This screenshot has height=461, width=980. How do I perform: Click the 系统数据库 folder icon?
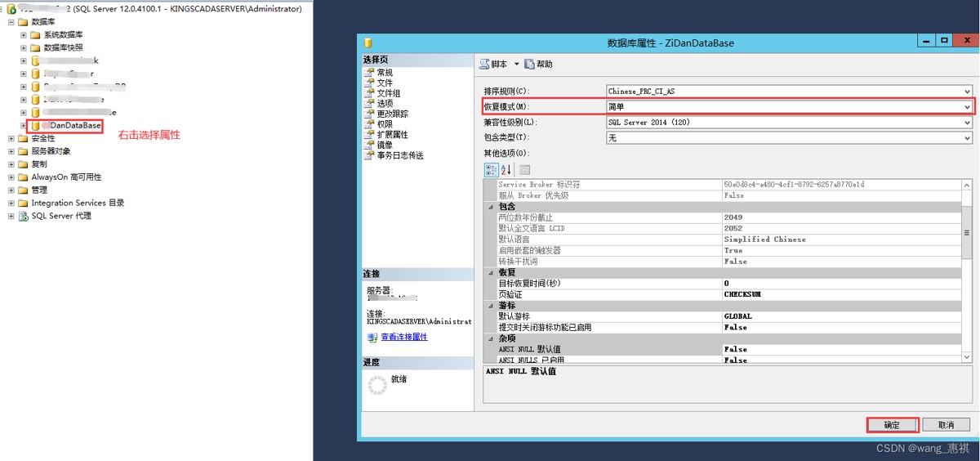pos(35,35)
